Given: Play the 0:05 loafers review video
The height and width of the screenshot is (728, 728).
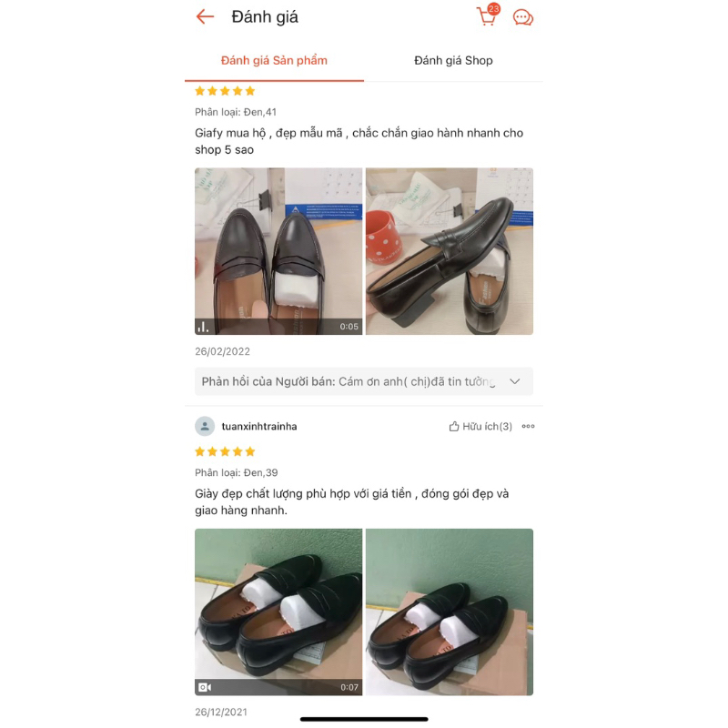Looking at the screenshot, I should pyautogui.click(x=278, y=251).
